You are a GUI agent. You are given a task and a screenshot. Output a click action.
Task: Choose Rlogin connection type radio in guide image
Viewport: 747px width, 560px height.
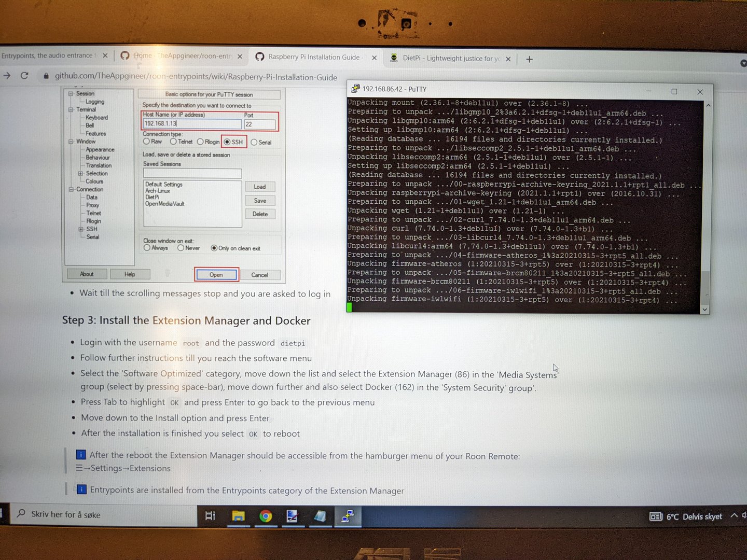pos(200,142)
